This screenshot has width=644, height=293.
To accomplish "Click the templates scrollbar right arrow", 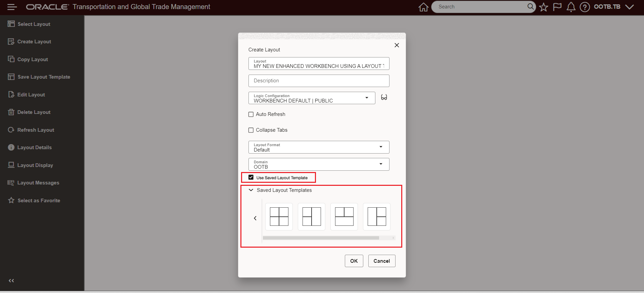I will [x=393, y=238].
